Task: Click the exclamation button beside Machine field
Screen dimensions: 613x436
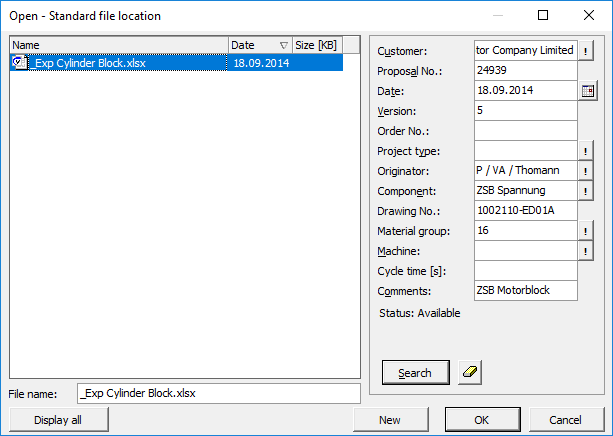Action: (x=587, y=251)
